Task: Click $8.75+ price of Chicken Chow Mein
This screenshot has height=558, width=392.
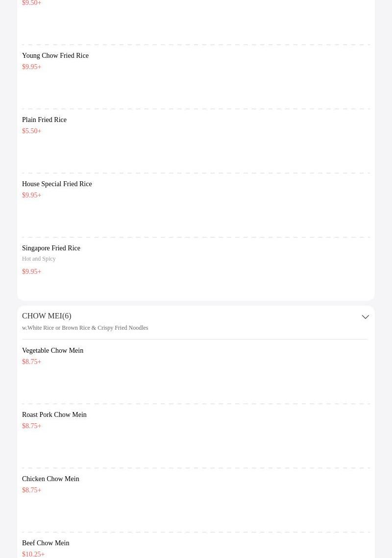Action: coord(32,490)
